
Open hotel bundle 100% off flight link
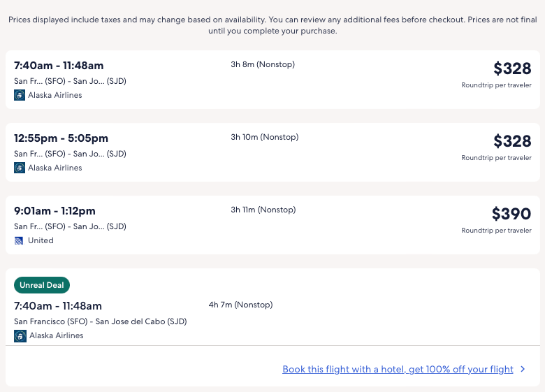[398, 369]
